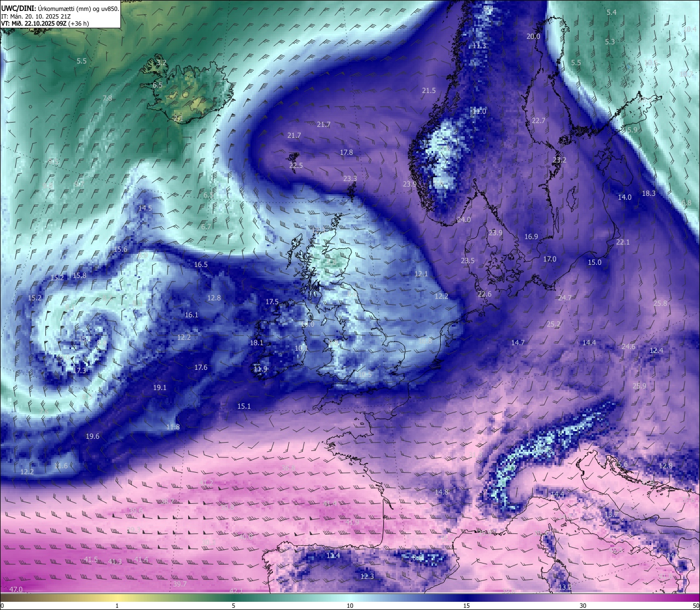
Task: Click the map value 39.7
Action: (180, 584)
